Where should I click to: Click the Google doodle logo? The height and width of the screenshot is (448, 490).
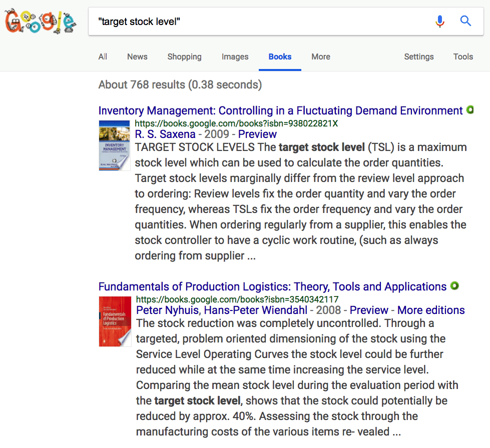[40, 21]
